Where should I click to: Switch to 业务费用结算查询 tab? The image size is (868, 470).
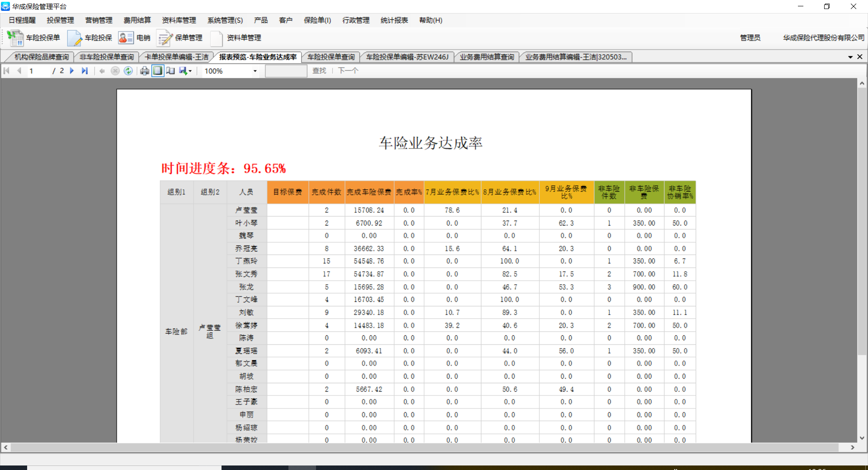[486, 57]
